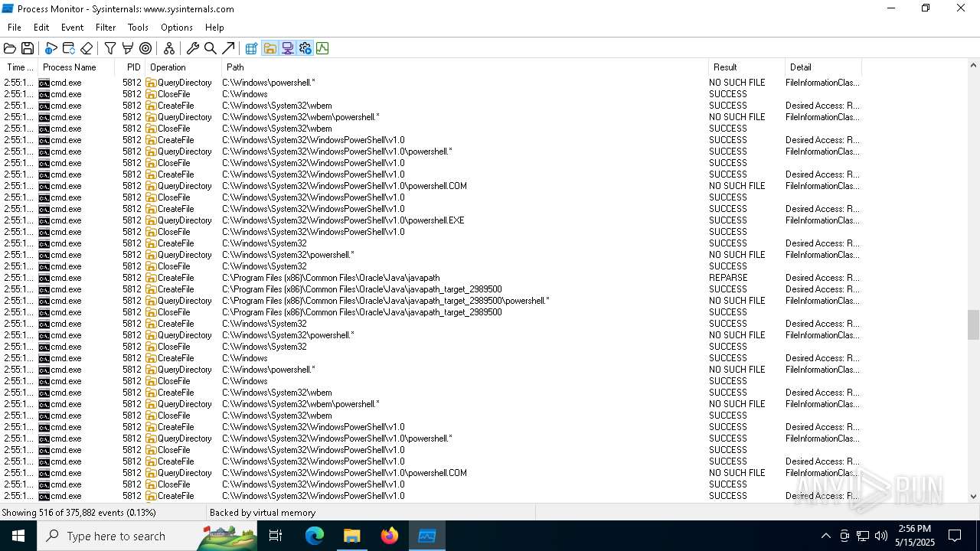Image resolution: width=980 pixels, height=551 pixels.
Task: Click the Detail column header
Action: pos(823,67)
